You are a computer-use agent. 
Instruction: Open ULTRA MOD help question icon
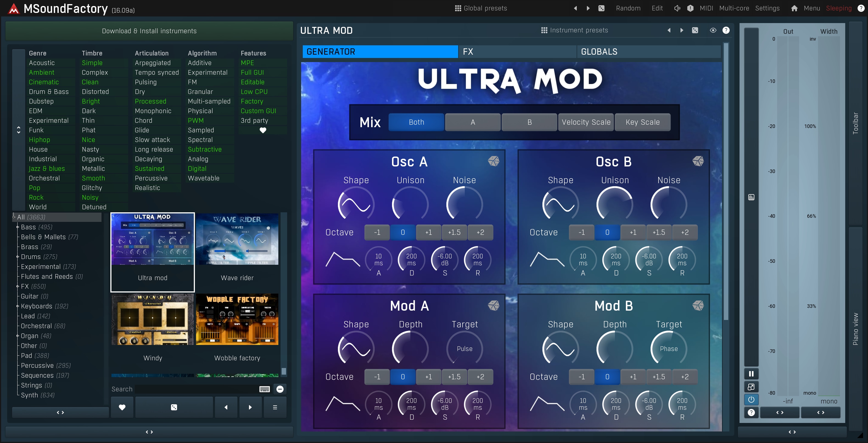click(726, 30)
